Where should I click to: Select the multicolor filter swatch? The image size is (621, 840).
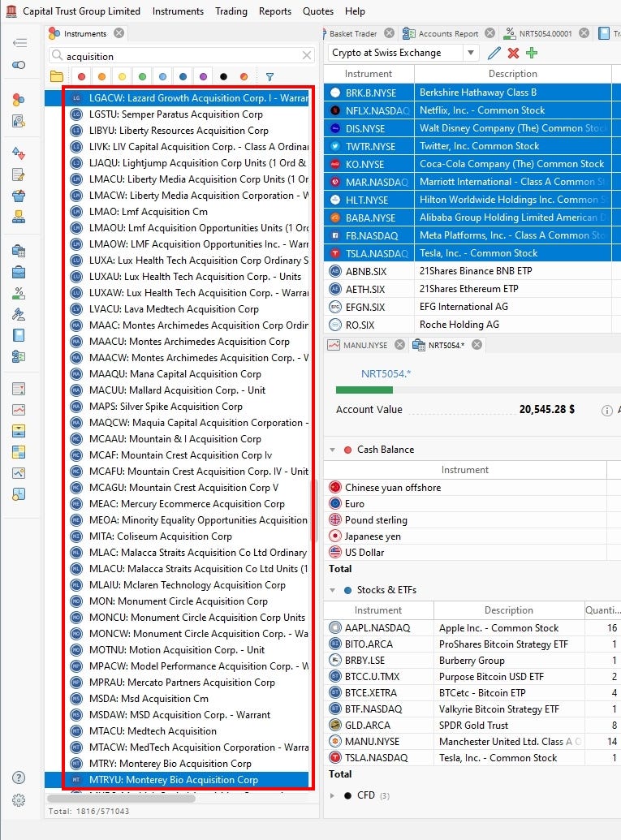[x=244, y=76]
